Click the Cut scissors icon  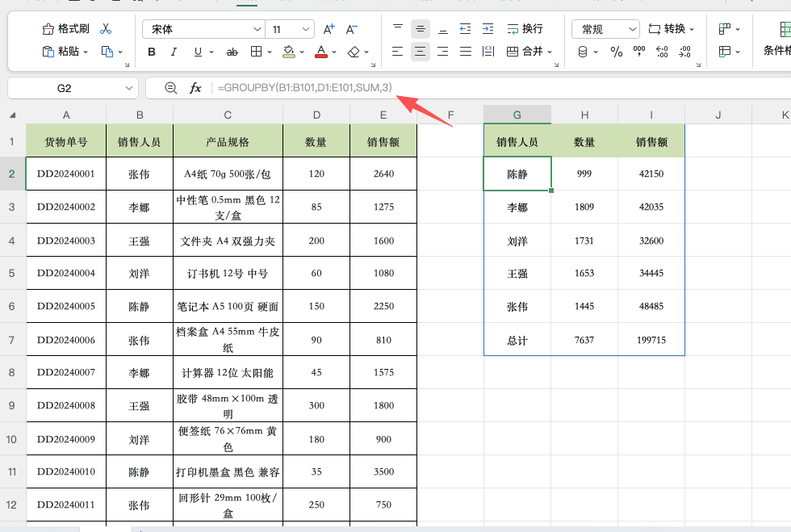(x=106, y=29)
